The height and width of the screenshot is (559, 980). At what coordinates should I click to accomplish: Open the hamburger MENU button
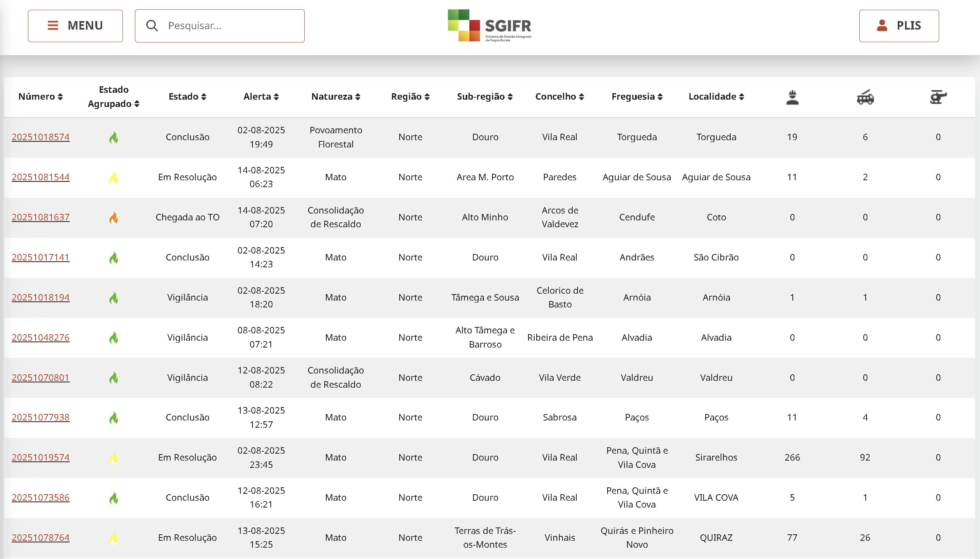(x=75, y=26)
